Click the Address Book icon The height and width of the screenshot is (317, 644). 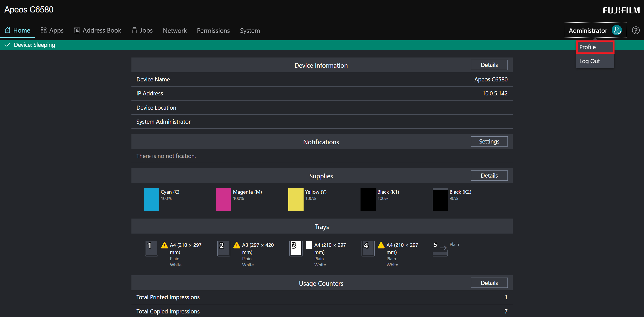pos(77,30)
